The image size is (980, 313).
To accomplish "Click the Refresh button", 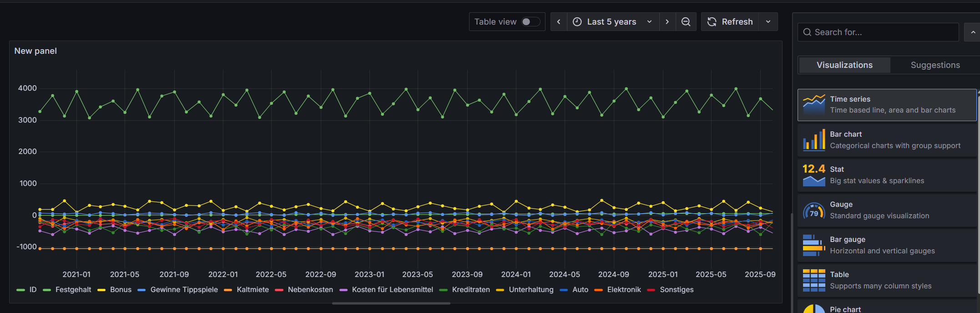I will tap(730, 22).
